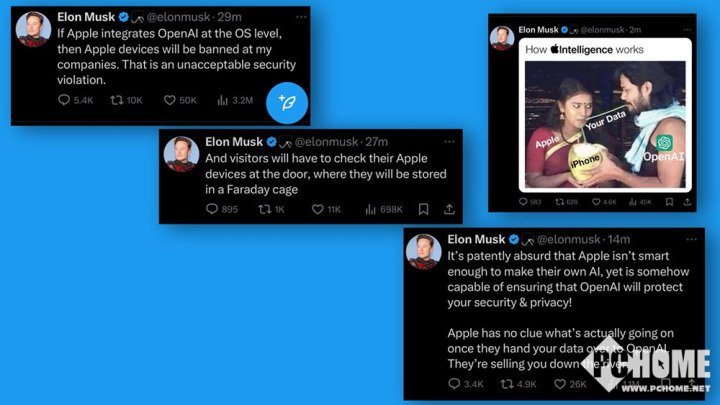Like the patently absurd tweet with 26K
The height and width of the screenshot is (405, 720).
click(x=570, y=384)
